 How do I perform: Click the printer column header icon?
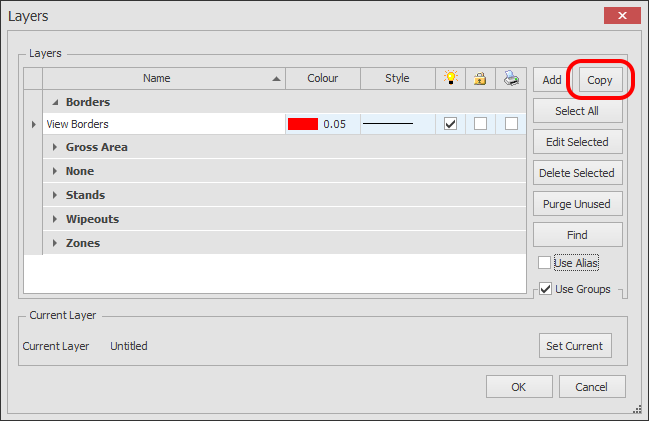pos(511,78)
